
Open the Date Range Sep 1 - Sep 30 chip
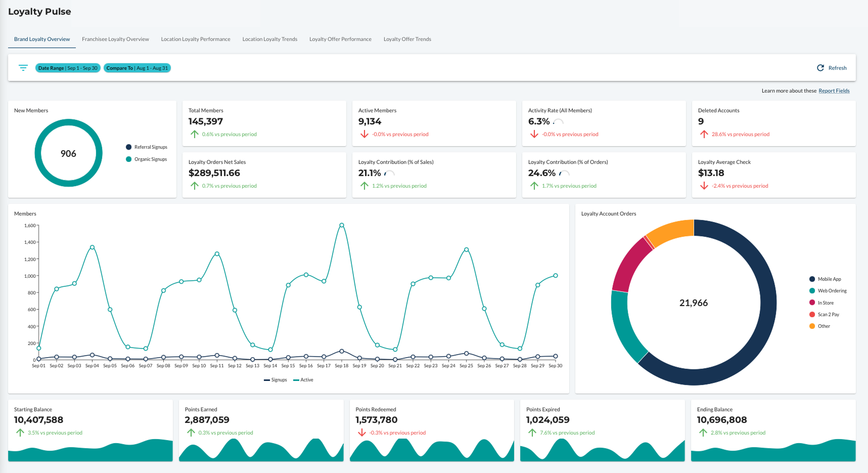tap(68, 68)
